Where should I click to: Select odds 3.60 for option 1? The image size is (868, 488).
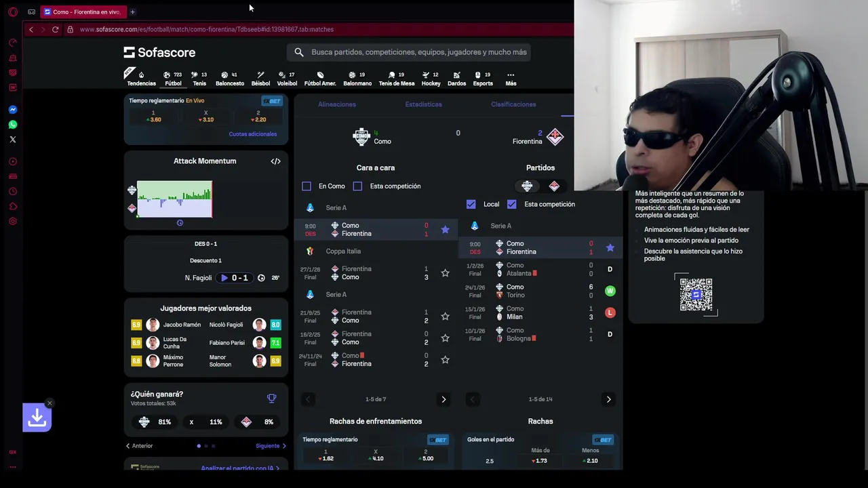153,117
